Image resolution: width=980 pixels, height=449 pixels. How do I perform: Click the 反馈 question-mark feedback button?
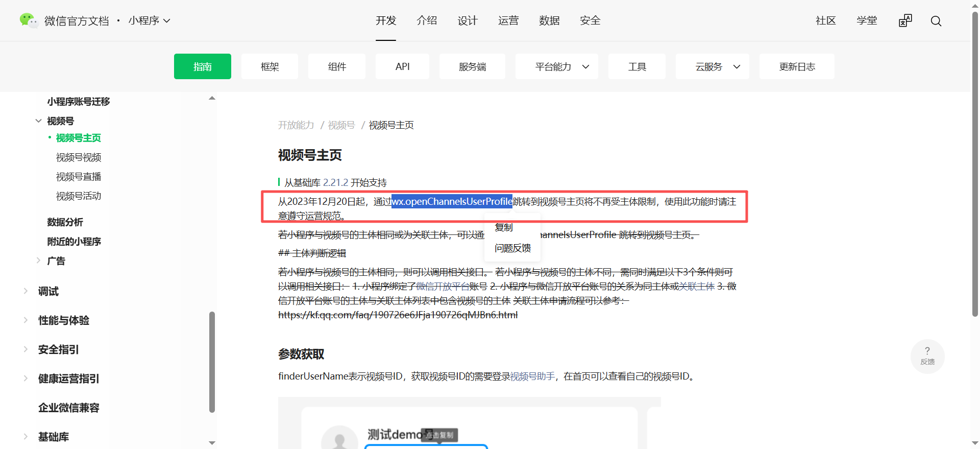(x=927, y=356)
